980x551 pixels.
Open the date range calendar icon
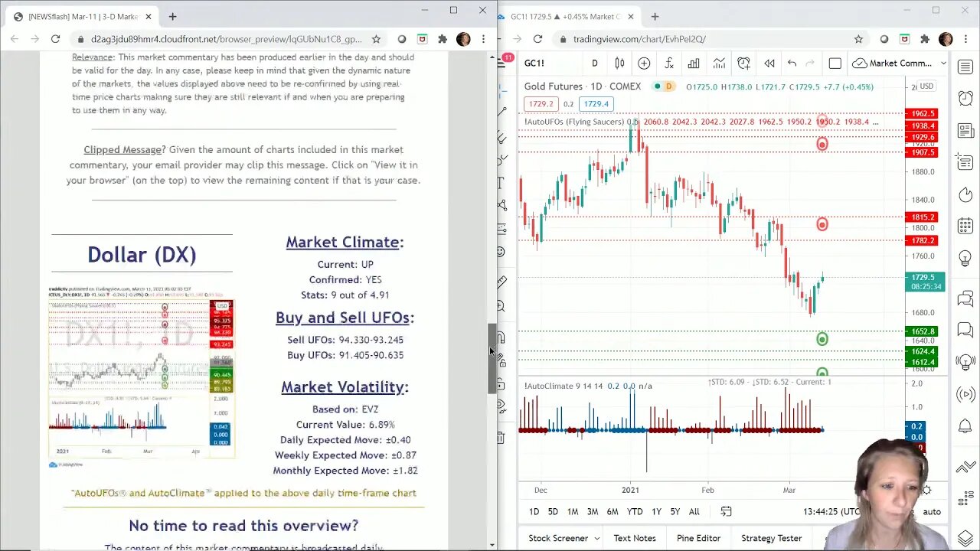726,511
